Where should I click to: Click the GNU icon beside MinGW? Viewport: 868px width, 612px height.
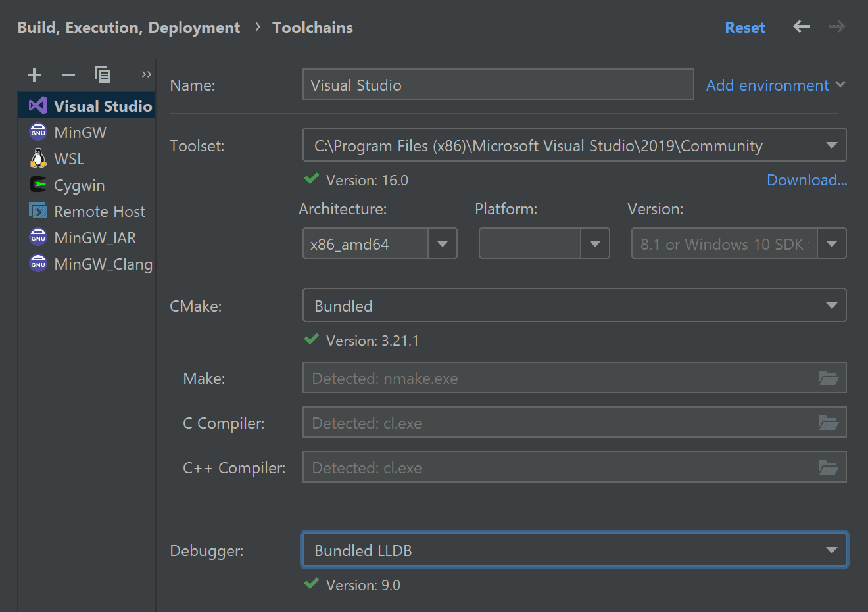38,132
